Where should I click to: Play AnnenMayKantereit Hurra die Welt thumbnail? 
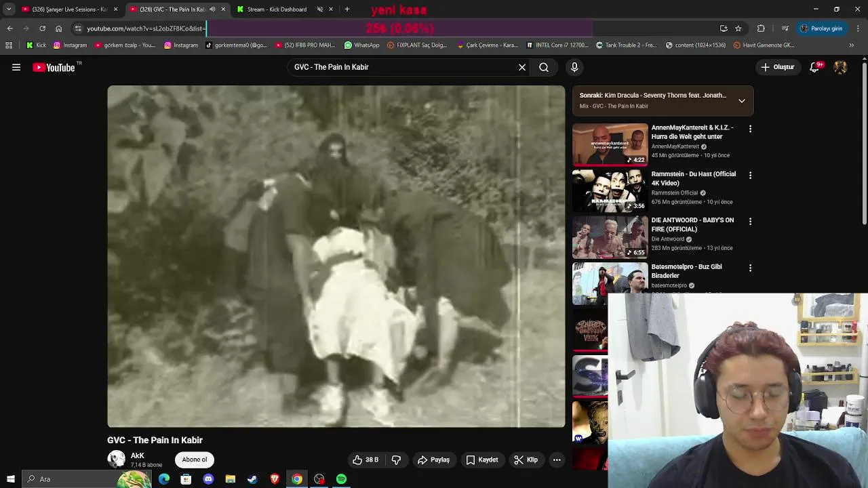610,144
